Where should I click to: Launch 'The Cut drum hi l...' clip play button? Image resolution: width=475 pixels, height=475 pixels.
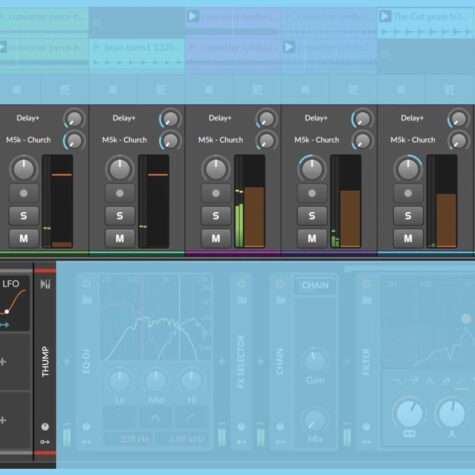pyautogui.click(x=385, y=16)
